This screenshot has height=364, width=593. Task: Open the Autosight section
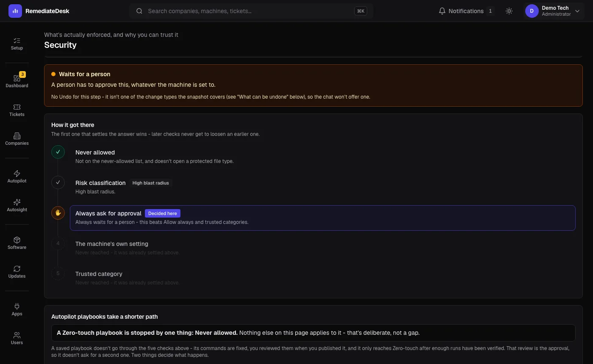pos(17,205)
